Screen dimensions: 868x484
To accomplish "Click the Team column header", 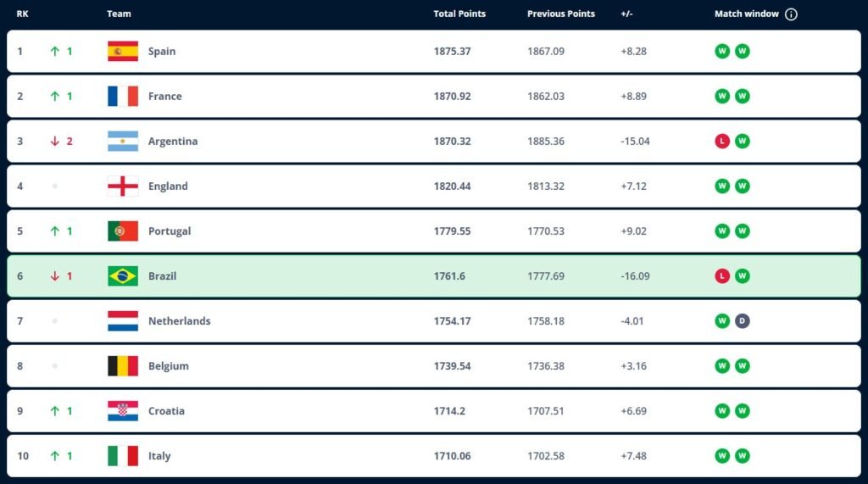I will 119,14.
